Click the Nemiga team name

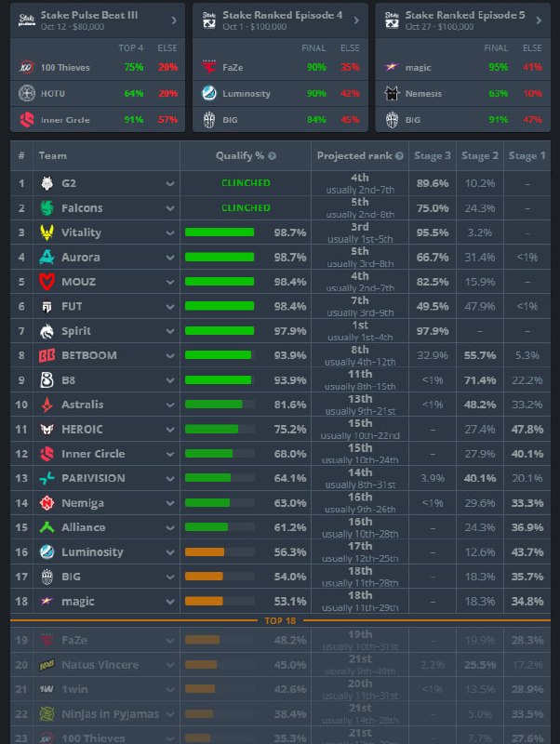83,503
